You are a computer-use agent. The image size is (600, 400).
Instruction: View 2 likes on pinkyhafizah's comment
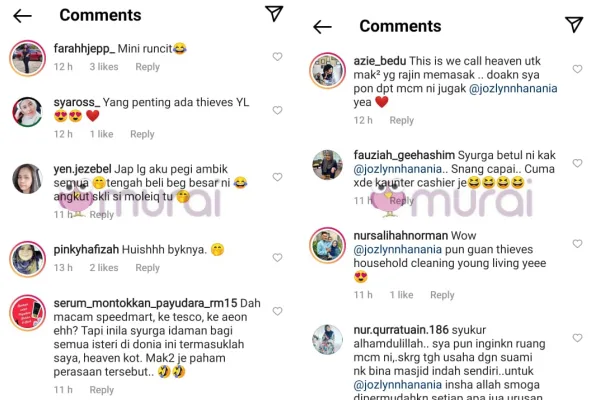[104, 268]
